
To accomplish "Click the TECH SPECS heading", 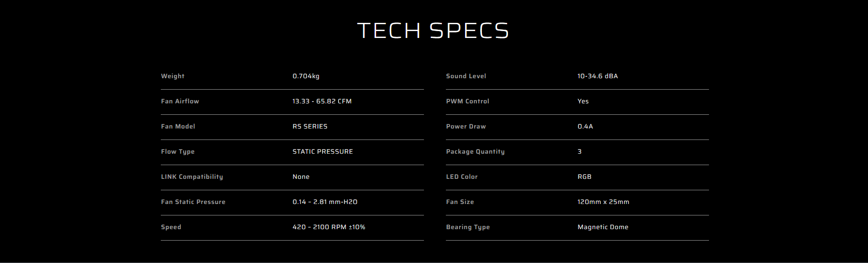I will 433,31.
